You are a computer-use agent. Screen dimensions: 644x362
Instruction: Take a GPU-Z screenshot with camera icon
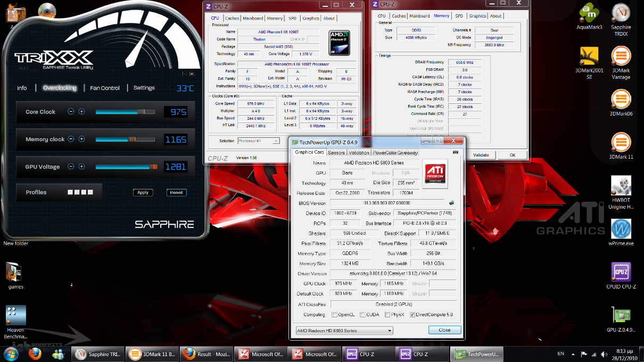[455, 152]
